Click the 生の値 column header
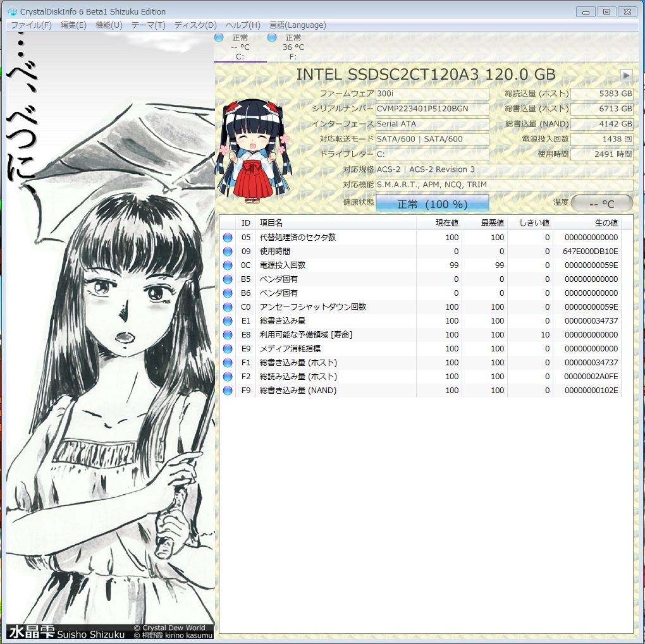The width and height of the screenshot is (645, 644). (587, 223)
